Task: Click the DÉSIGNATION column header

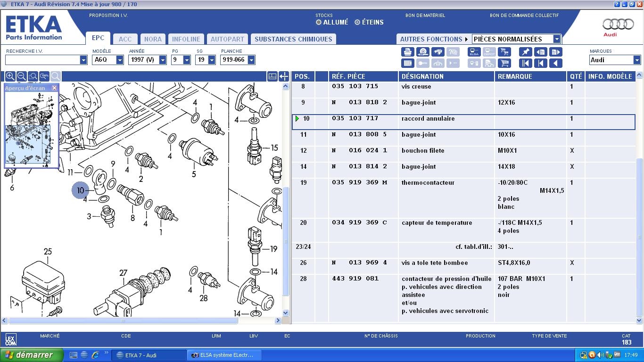Action: pos(446,76)
